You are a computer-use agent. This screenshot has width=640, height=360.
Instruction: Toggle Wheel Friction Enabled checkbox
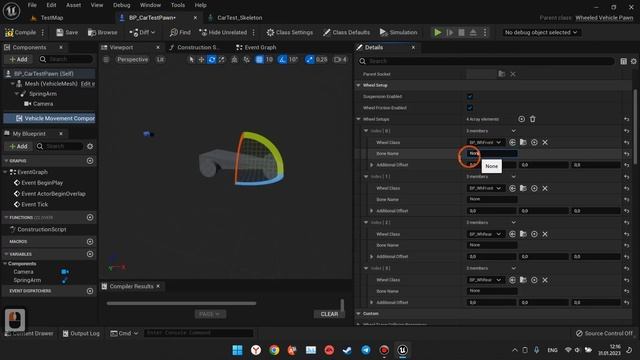470,108
